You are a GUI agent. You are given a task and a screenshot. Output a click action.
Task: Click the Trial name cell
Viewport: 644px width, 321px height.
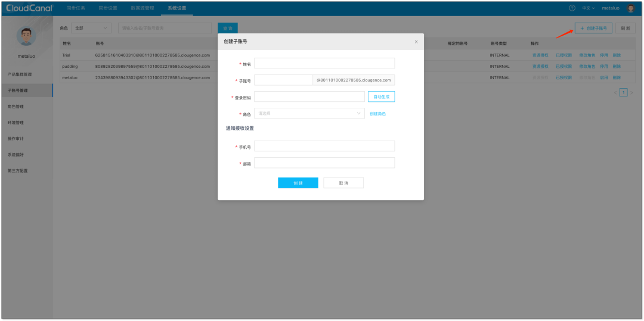[x=66, y=55]
